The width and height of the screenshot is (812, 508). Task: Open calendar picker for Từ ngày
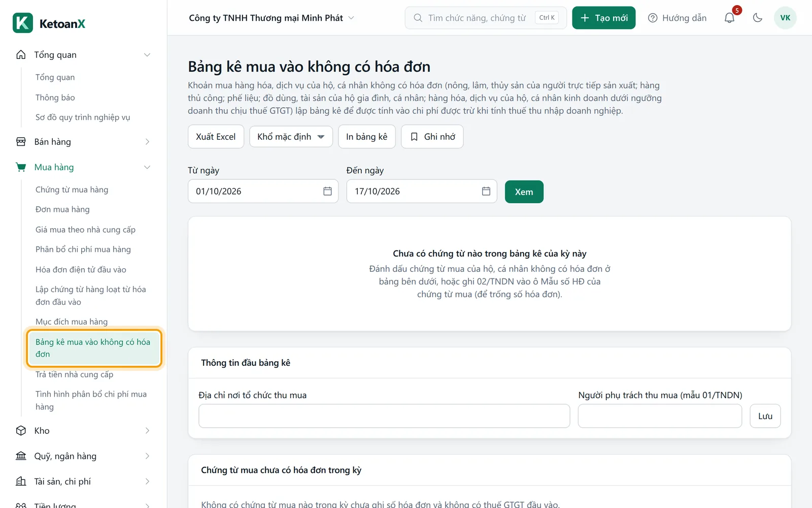(x=327, y=191)
